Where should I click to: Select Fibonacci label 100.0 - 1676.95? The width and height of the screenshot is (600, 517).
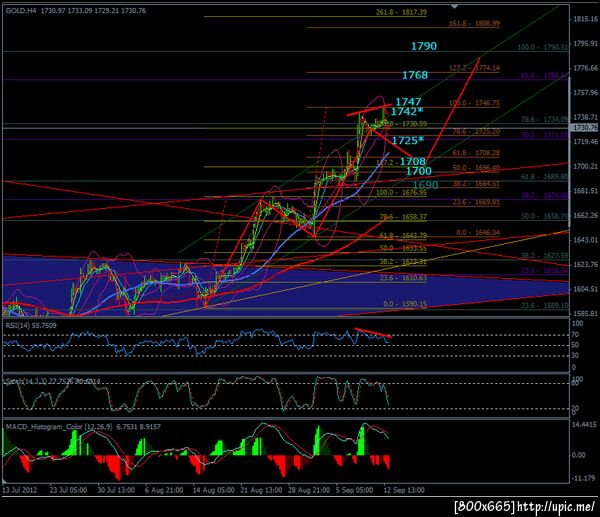pos(401,192)
